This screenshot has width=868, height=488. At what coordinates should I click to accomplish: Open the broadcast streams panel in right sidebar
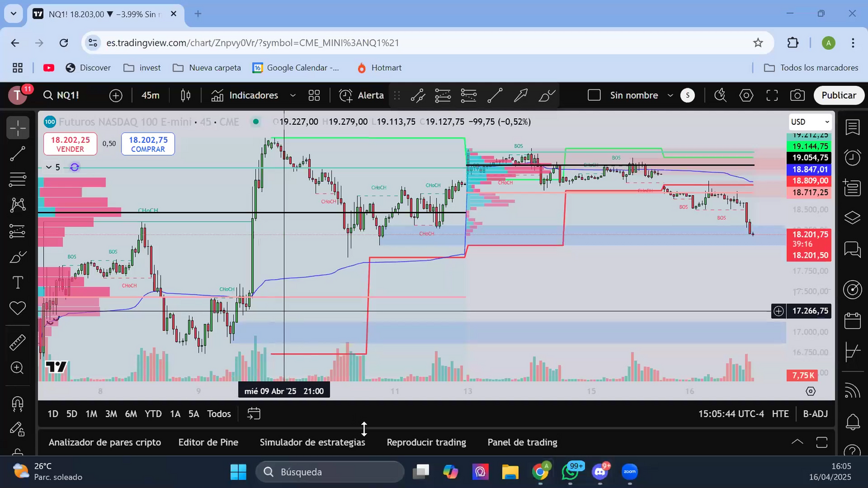(852, 391)
